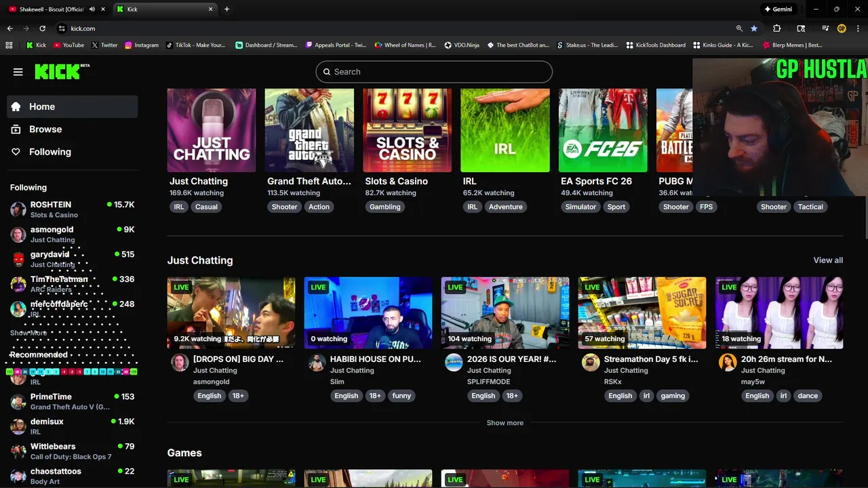Open the VDO.Ninja bookmark
The height and width of the screenshot is (488, 868).
[x=462, y=45]
